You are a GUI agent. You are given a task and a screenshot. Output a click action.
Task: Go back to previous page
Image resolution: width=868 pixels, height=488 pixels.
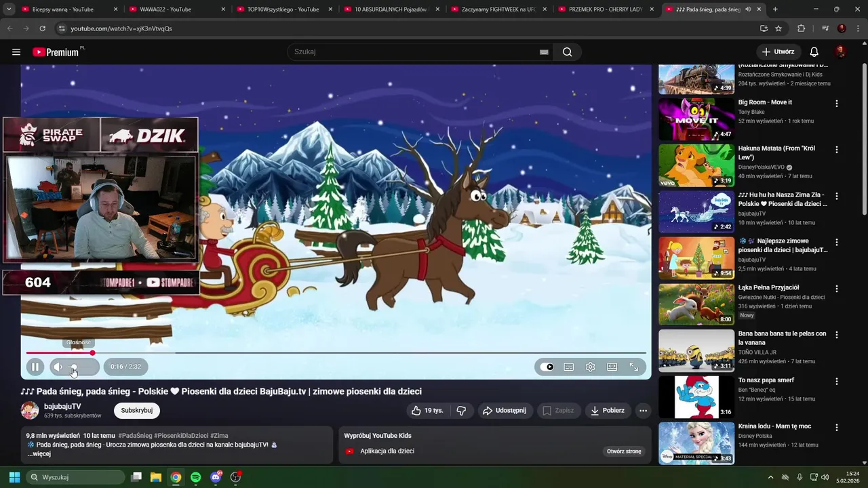click(9, 28)
